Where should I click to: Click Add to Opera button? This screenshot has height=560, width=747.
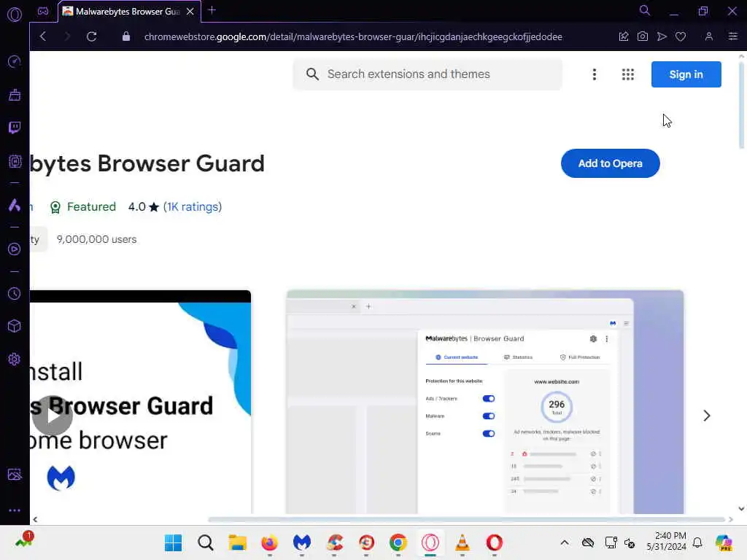(611, 163)
